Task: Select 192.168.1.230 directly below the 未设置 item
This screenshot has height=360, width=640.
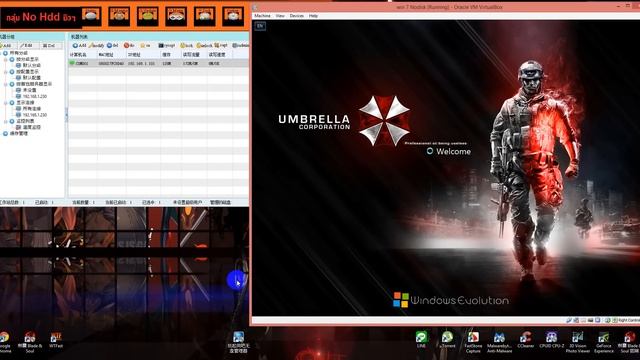Action: pyautogui.click(x=34, y=96)
